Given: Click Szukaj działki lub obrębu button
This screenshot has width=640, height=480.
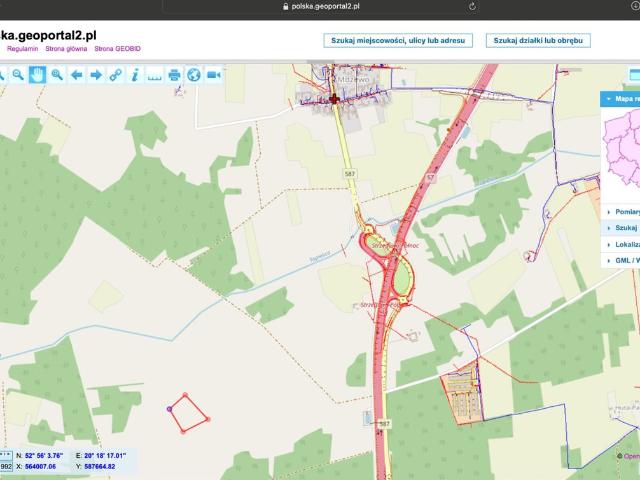Looking at the screenshot, I should (x=538, y=41).
